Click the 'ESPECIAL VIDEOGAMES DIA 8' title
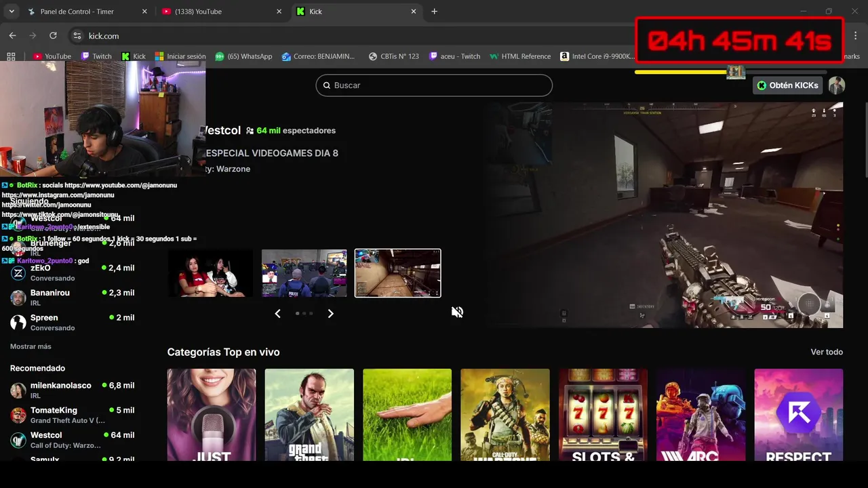 pyautogui.click(x=271, y=153)
